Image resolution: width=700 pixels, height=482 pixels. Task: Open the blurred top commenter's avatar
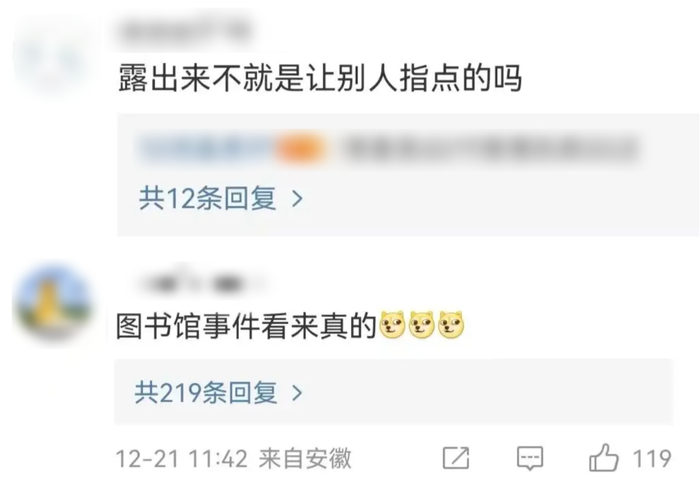click(52, 58)
